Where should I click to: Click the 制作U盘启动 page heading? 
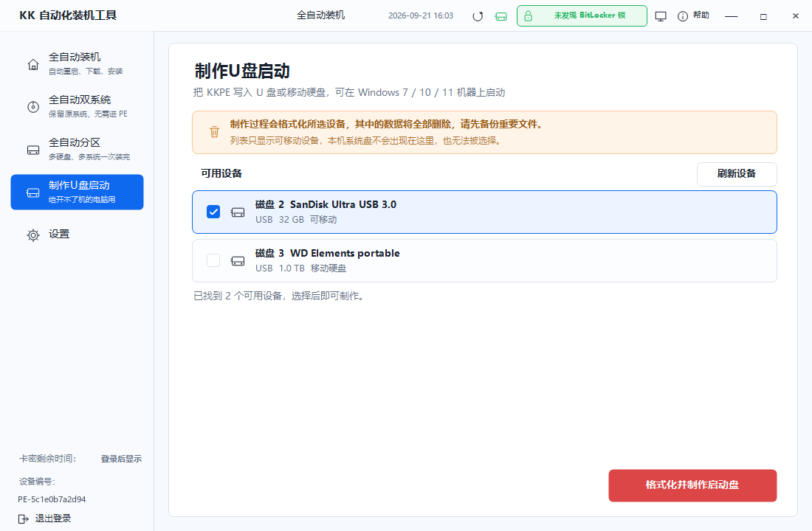[x=242, y=71]
